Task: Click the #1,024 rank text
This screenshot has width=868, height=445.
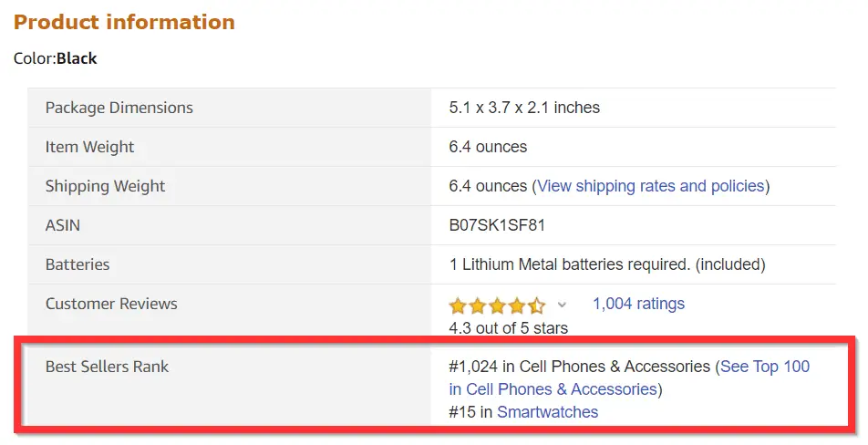Action: click(473, 367)
